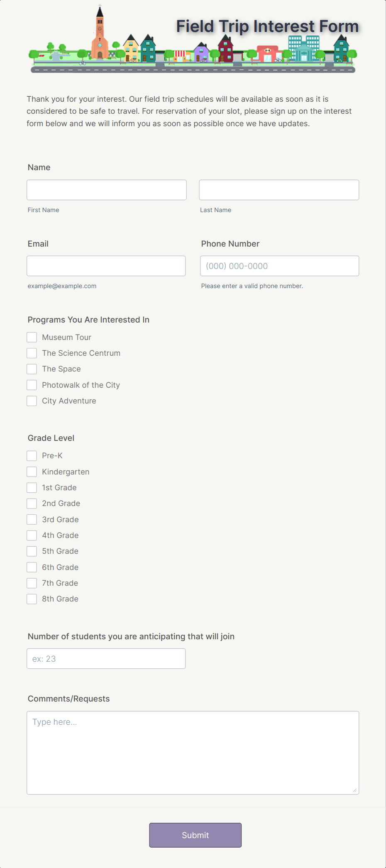386x868 pixels.
Task: Click the First Name input field
Action: click(106, 190)
